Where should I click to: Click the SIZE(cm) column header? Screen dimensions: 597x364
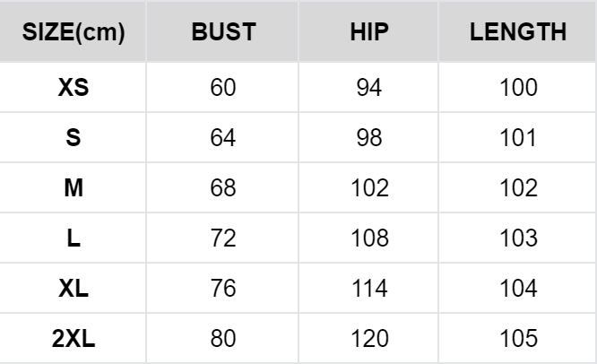74,33
